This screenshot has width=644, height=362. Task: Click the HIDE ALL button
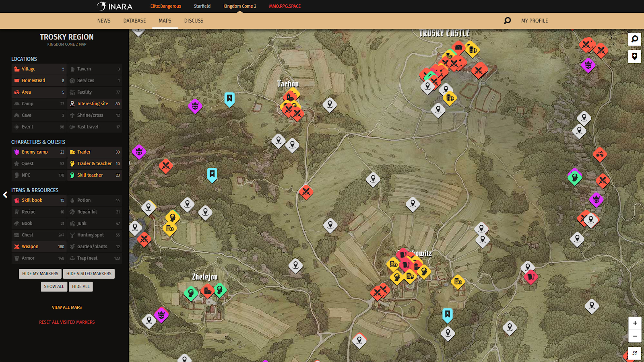click(x=81, y=287)
